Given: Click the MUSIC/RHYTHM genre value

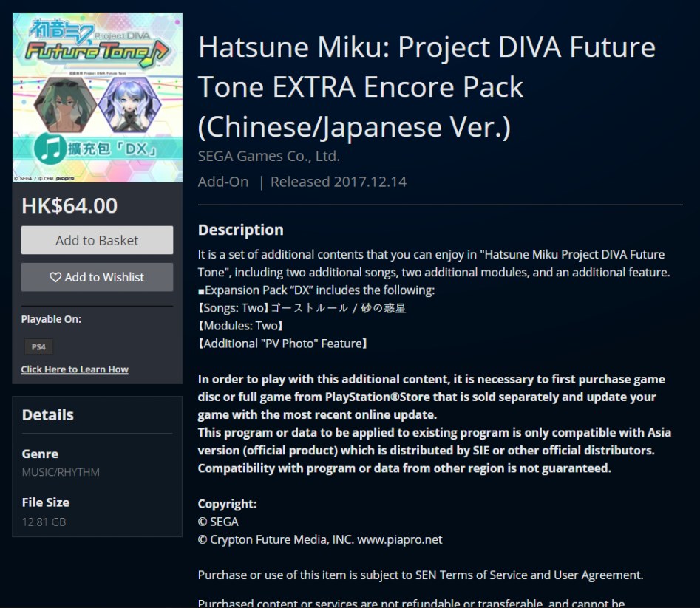Looking at the screenshot, I should [x=61, y=472].
